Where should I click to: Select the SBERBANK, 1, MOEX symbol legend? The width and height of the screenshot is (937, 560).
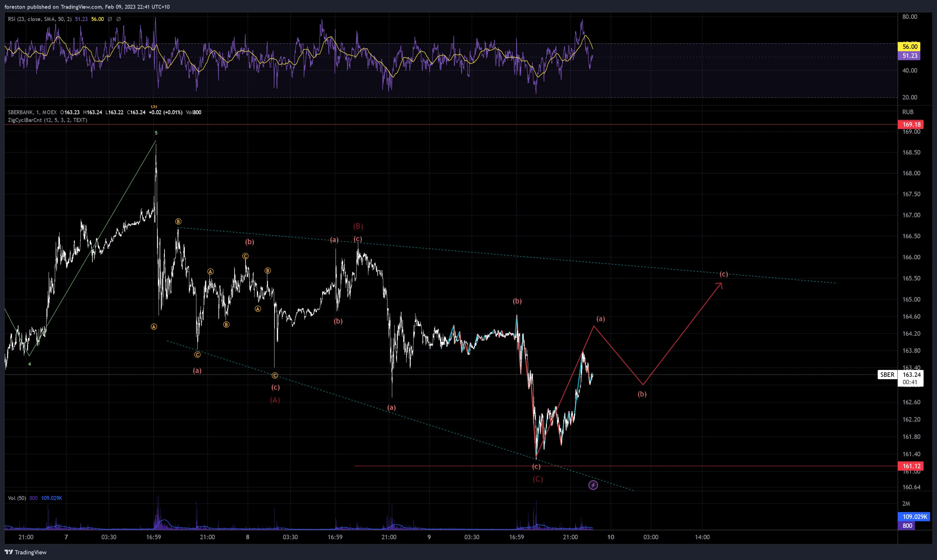[32, 112]
